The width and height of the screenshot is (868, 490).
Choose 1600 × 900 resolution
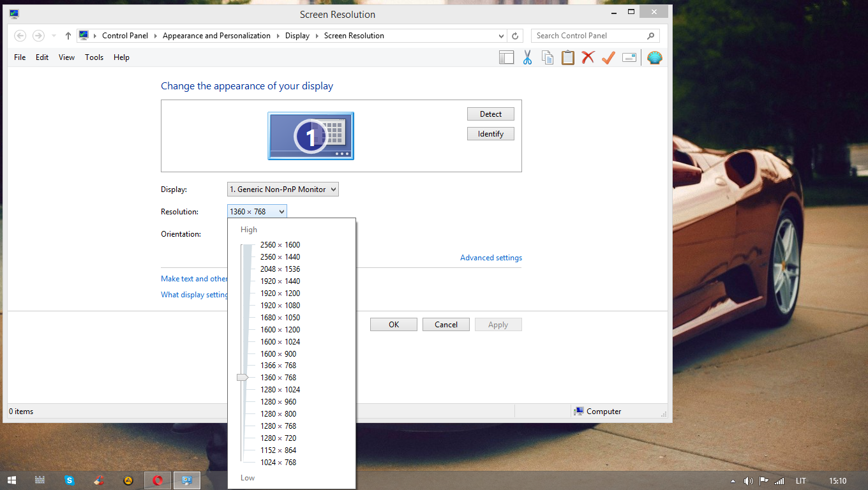(278, 354)
